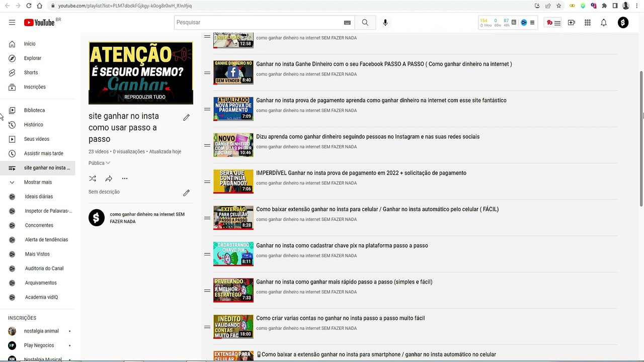The height and width of the screenshot is (362, 644).
Task: Open video 'Como criar varias contas no ganhar no insta'
Action: (x=341, y=318)
